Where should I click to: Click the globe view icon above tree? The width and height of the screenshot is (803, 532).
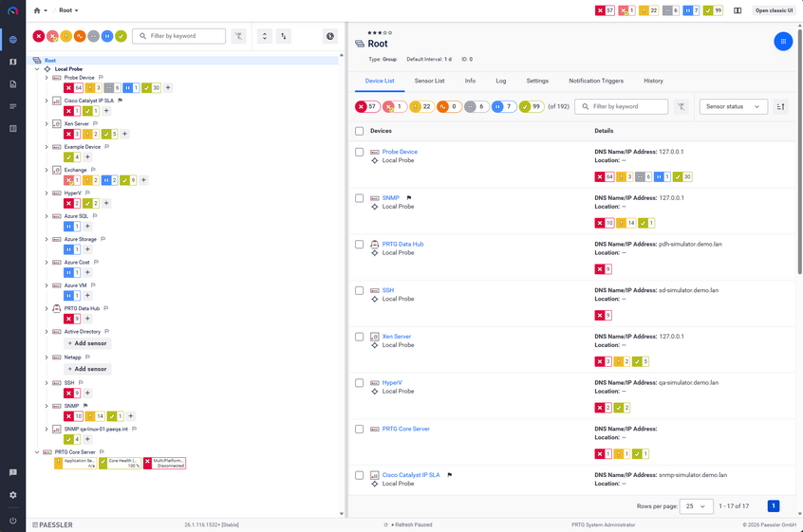pos(330,36)
